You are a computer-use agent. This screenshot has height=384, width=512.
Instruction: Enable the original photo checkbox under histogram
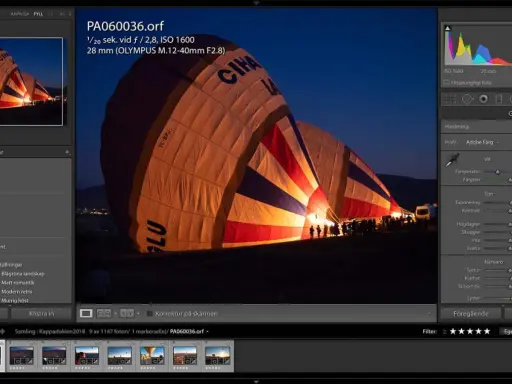tap(446, 82)
